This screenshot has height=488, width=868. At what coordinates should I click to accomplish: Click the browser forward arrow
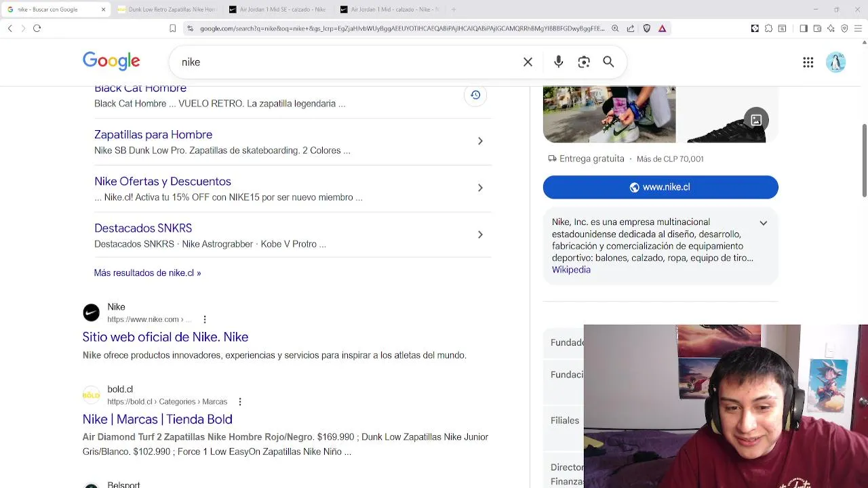pos(23,28)
